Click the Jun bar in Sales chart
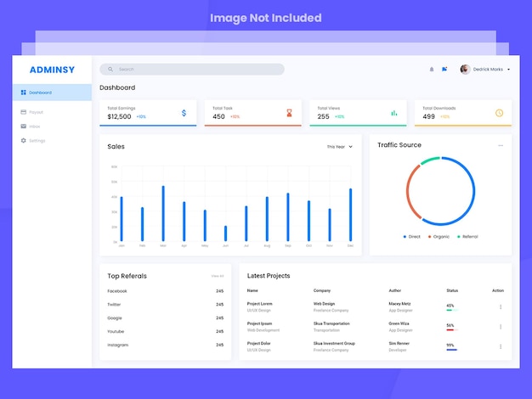The height and width of the screenshot is (399, 532). 225,233
